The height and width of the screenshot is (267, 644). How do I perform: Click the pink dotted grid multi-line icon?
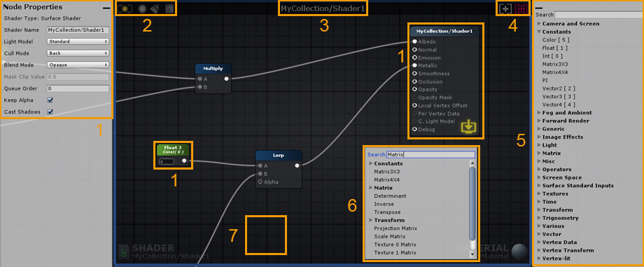(521, 8)
